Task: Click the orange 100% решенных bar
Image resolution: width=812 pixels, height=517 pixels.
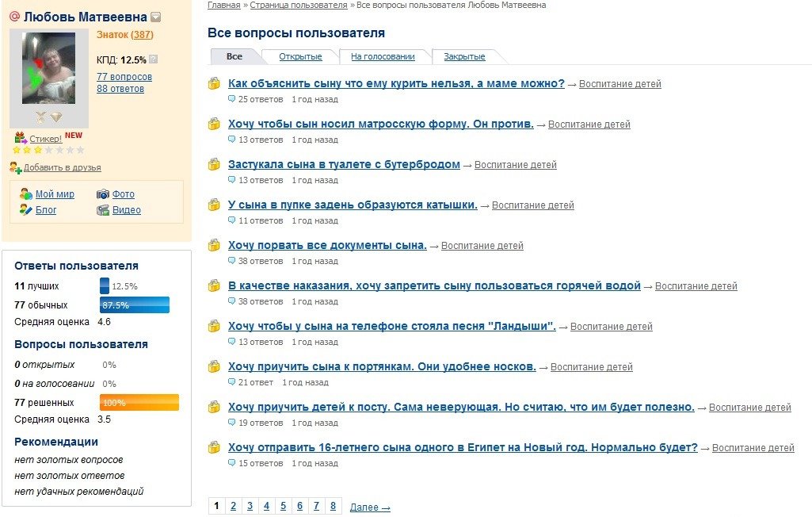Action: [x=139, y=402]
